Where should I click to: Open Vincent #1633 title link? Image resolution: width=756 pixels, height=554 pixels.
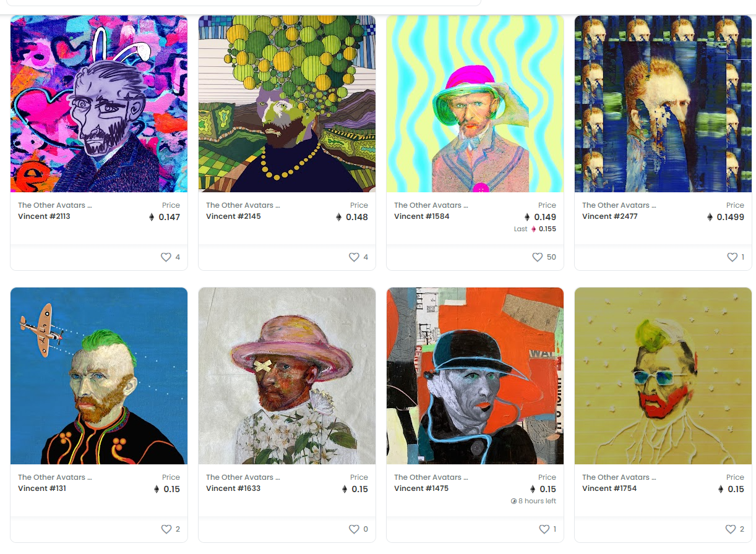pyautogui.click(x=233, y=488)
